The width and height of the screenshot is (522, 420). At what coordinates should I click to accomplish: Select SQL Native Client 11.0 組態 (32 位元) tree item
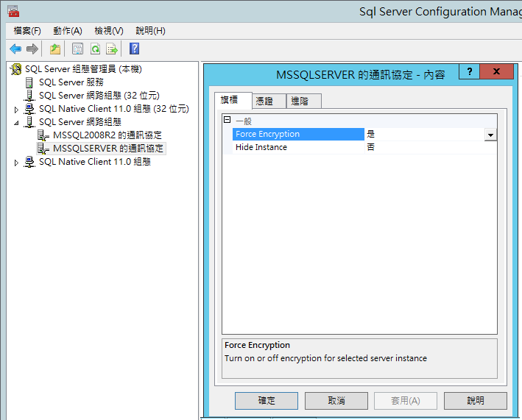pos(114,109)
